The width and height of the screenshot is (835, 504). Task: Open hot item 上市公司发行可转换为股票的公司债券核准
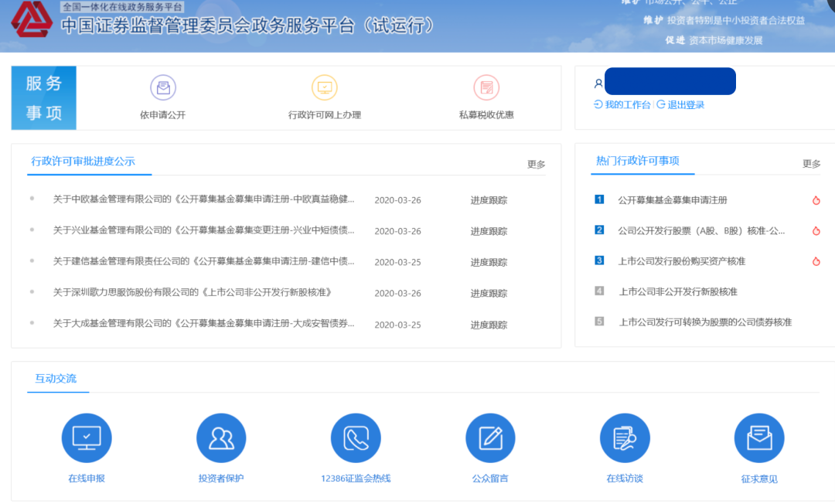point(705,322)
